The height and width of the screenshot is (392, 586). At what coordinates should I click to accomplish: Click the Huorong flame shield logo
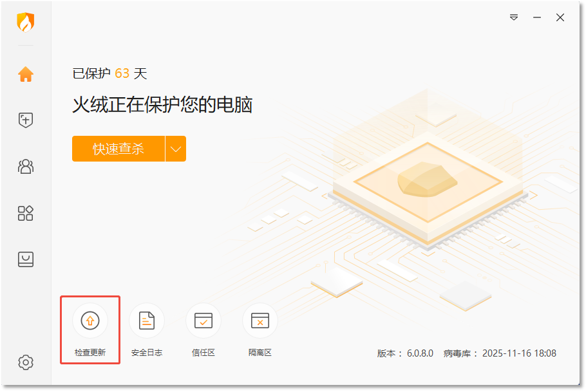pyautogui.click(x=25, y=22)
